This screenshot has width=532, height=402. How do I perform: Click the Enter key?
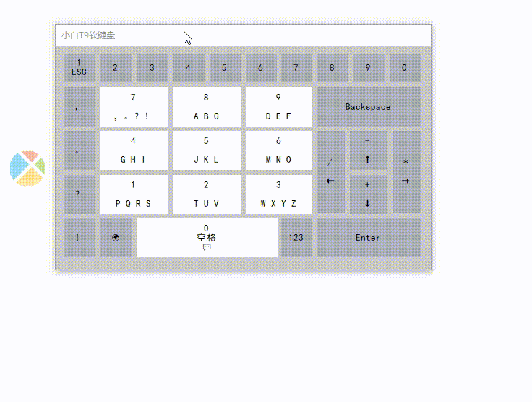click(369, 238)
